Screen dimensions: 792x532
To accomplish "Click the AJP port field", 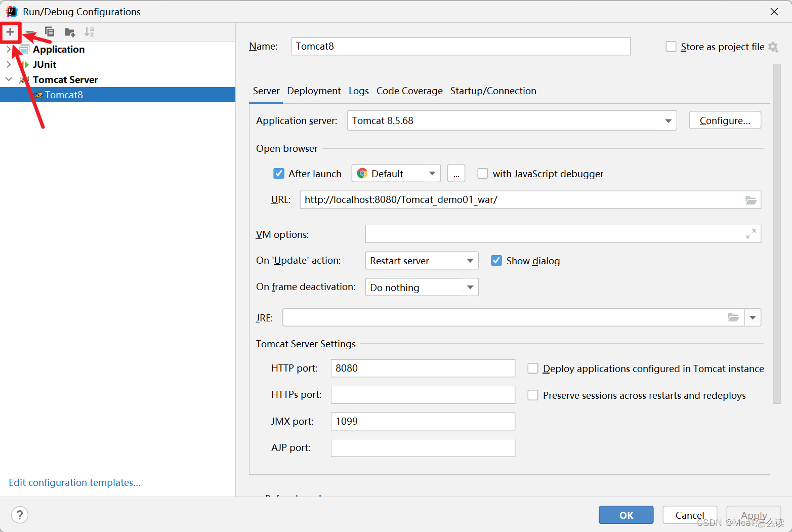I will click(423, 448).
